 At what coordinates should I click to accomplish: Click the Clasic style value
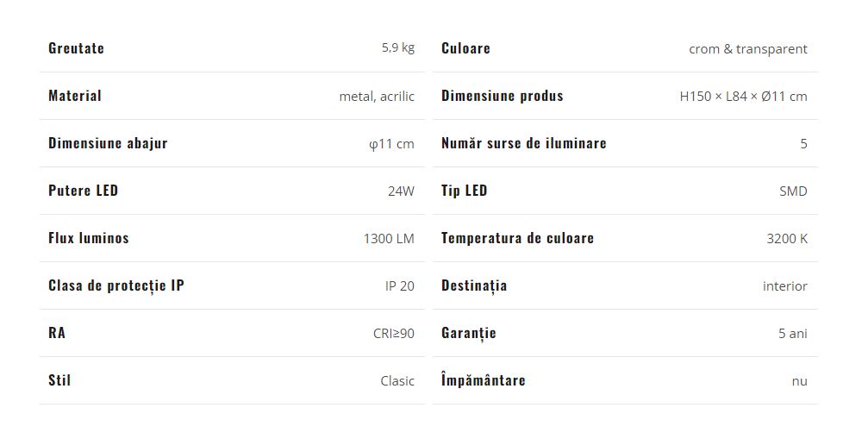tap(397, 381)
